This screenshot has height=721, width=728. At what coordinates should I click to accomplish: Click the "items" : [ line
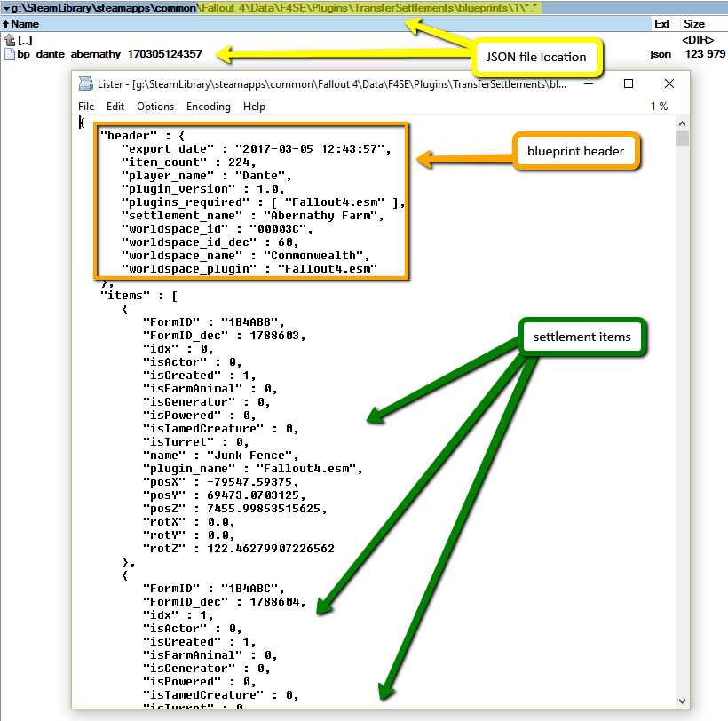click(138, 296)
